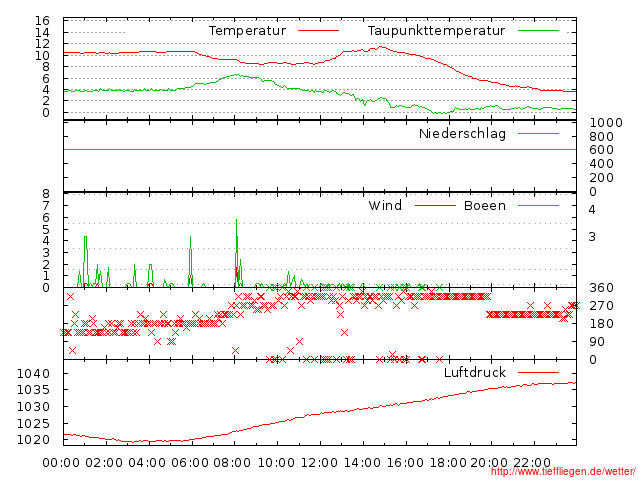The height and width of the screenshot is (480, 640).
Task: Click the 12 temperature axis label
Action: coord(42,44)
